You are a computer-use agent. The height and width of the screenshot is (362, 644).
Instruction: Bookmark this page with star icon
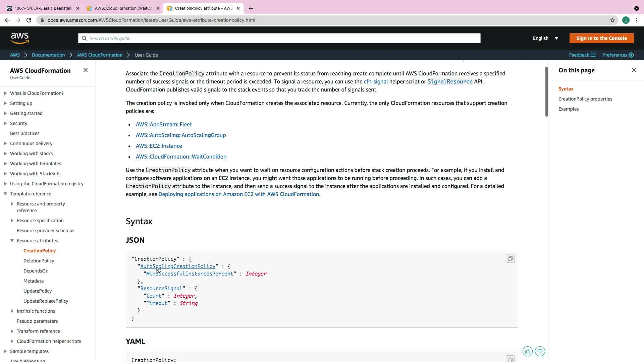pos(612,20)
